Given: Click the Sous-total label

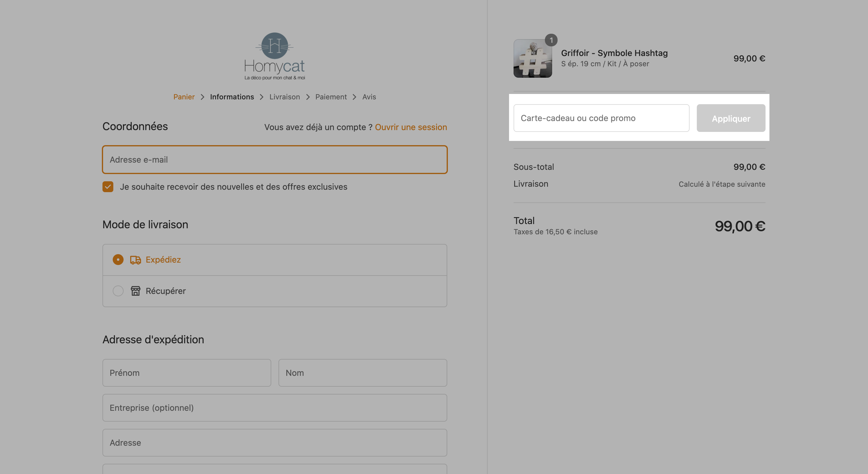Looking at the screenshot, I should [x=533, y=167].
